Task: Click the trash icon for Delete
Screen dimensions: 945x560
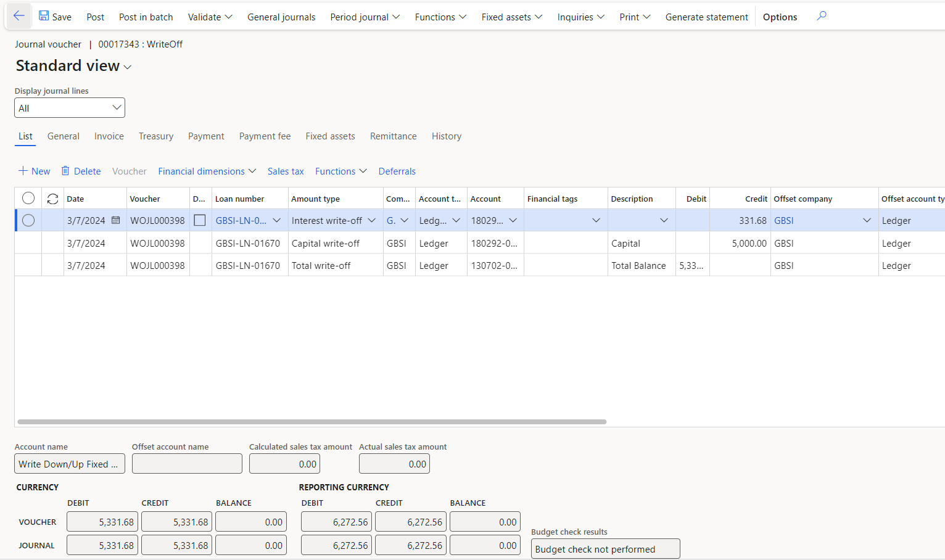Action: (65, 171)
